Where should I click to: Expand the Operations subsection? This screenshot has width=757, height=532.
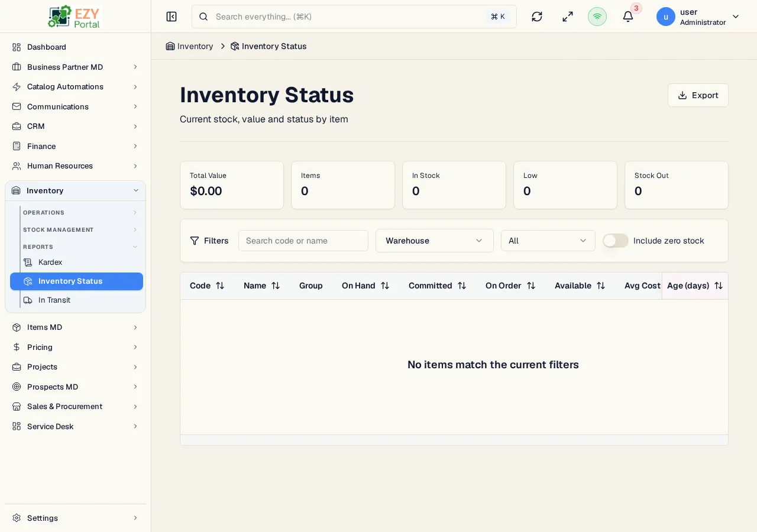[80, 213]
